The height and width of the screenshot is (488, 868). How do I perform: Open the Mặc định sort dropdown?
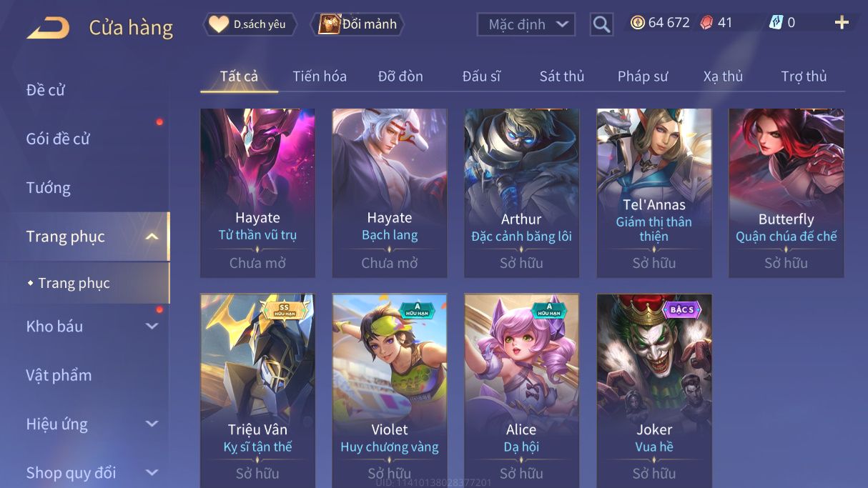526,24
